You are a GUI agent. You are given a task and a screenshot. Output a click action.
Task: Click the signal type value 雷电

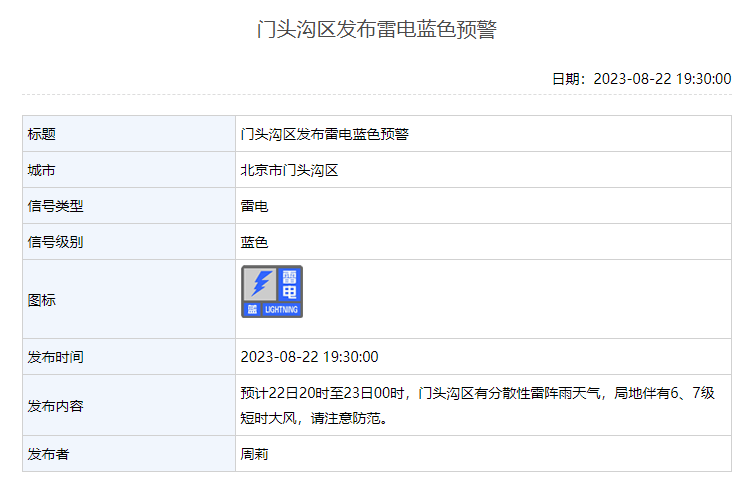coord(254,206)
